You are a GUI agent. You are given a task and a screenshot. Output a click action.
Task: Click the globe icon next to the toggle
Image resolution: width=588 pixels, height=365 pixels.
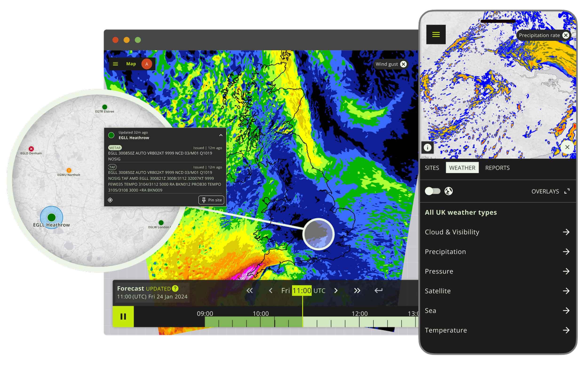(449, 191)
